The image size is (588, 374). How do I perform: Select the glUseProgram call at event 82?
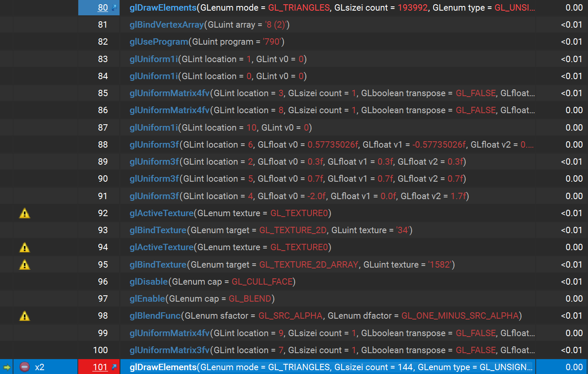tap(159, 42)
